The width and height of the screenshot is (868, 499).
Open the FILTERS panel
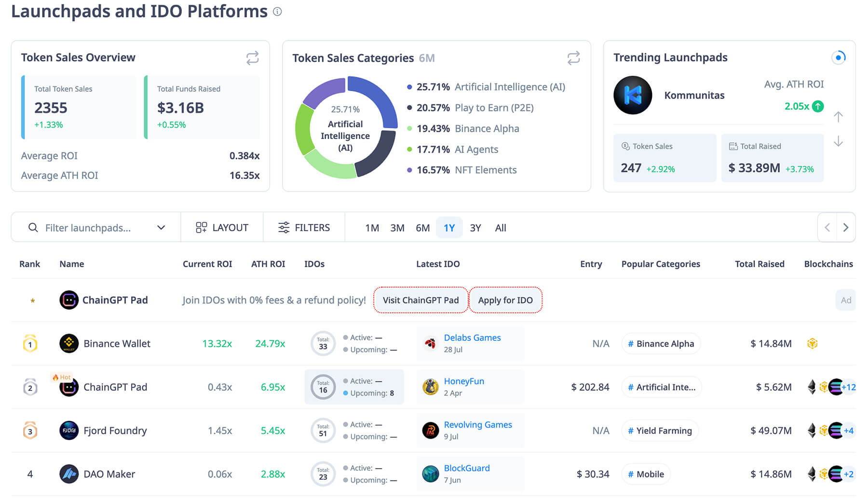click(304, 228)
